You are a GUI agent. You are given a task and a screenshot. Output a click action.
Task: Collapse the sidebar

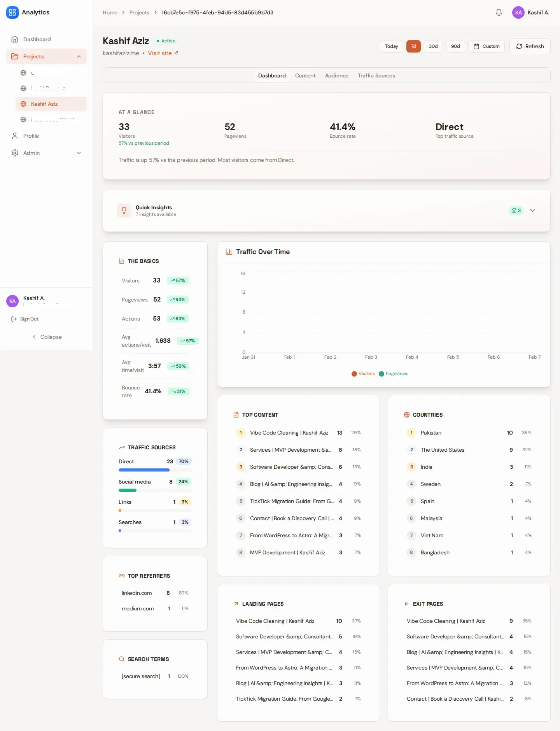point(47,337)
